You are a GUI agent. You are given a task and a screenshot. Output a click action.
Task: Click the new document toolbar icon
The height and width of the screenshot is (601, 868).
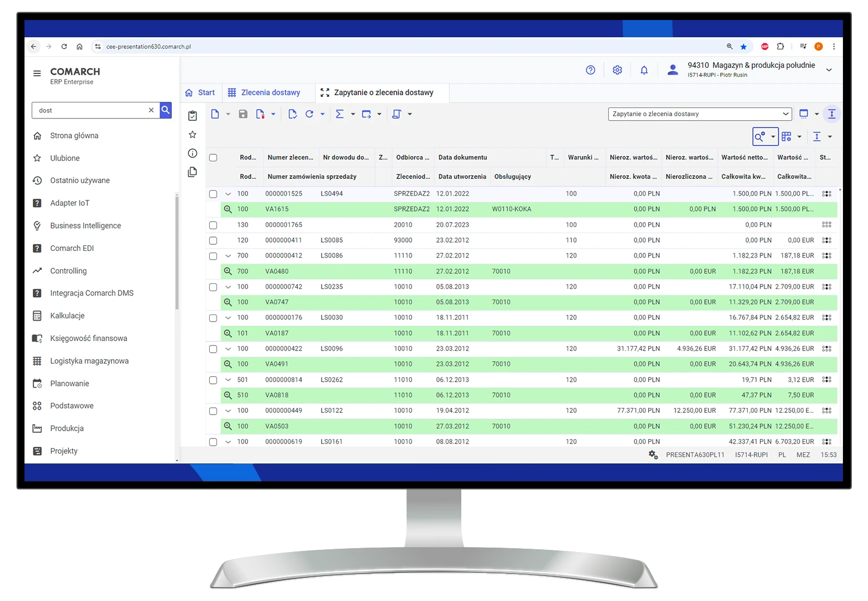(x=215, y=114)
